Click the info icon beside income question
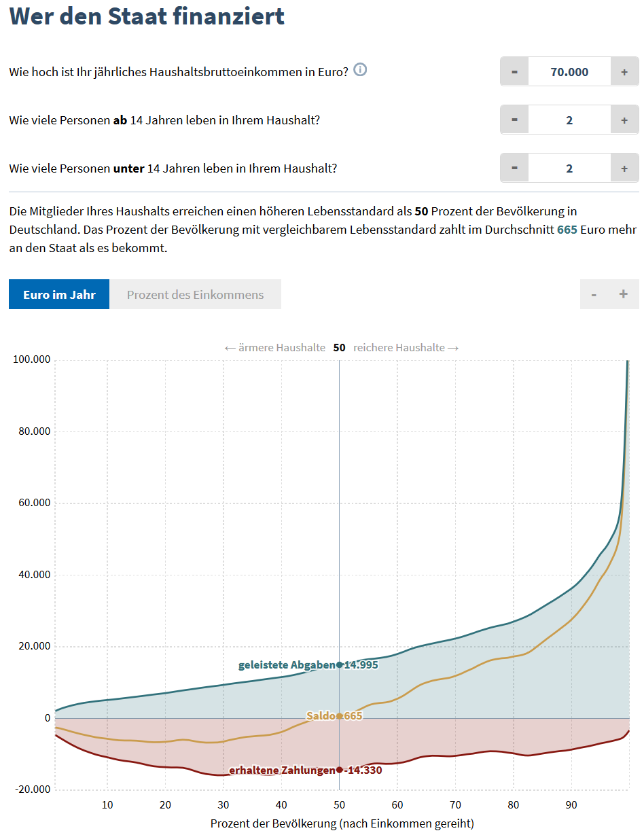This screenshot has height=835, width=644. click(x=360, y=70)
